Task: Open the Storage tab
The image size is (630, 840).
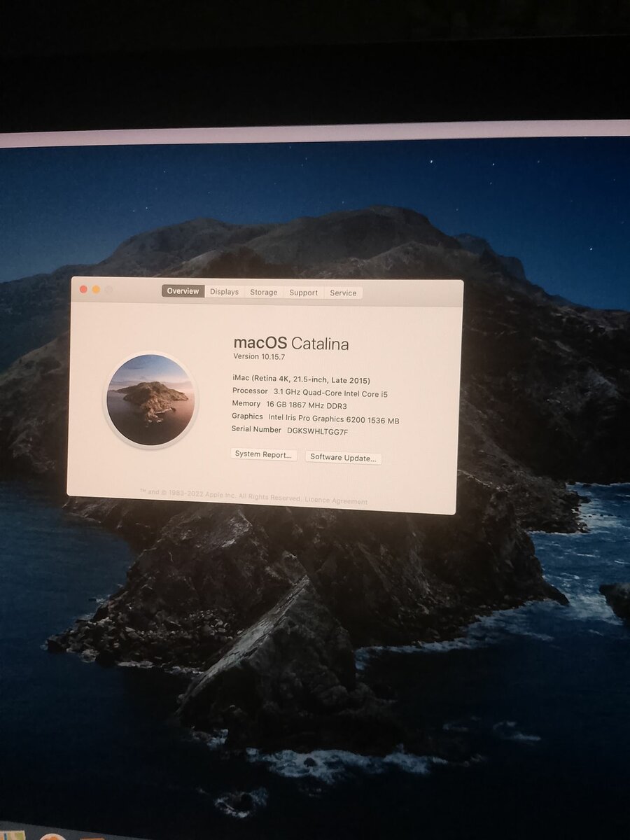Action: [x=263, y=292]
